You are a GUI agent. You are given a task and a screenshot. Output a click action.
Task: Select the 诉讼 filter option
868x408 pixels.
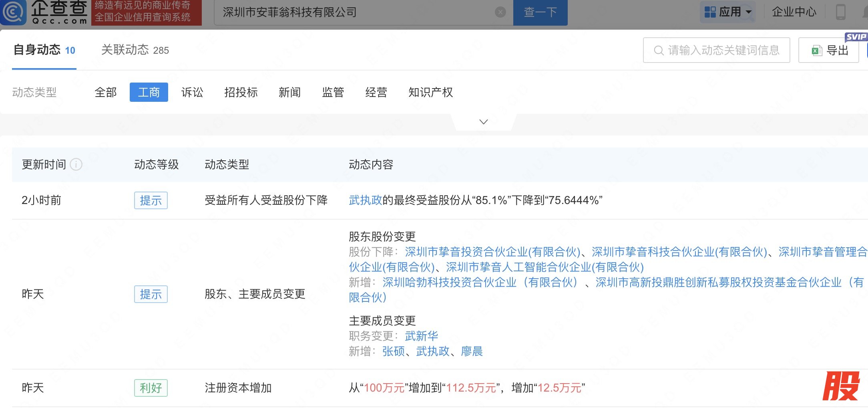click(x=192, y=93)
